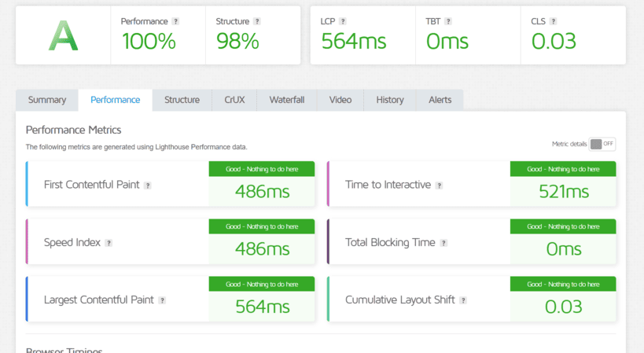644x353 pixels.
Task: Click the First Contentful Paint label
Action: (x=91, y=185)
